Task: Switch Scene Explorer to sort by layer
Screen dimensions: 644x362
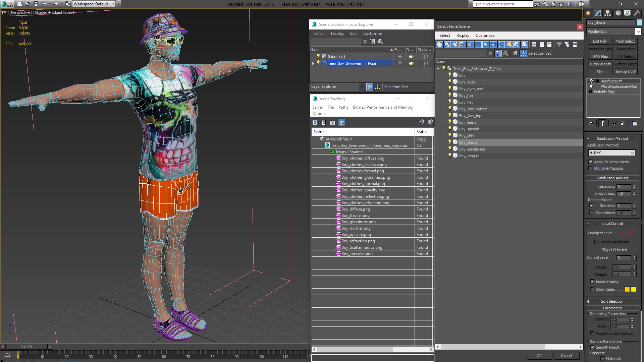Action: [x=370, y=87]
